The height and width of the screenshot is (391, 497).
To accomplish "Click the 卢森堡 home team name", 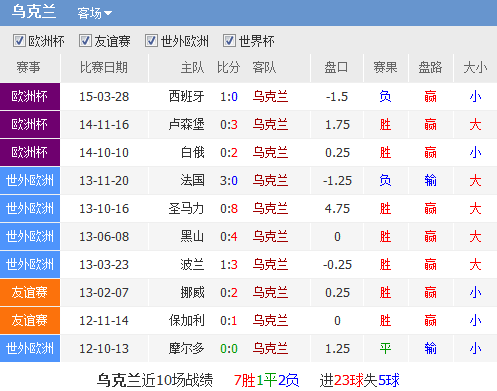I will point(186,125).
